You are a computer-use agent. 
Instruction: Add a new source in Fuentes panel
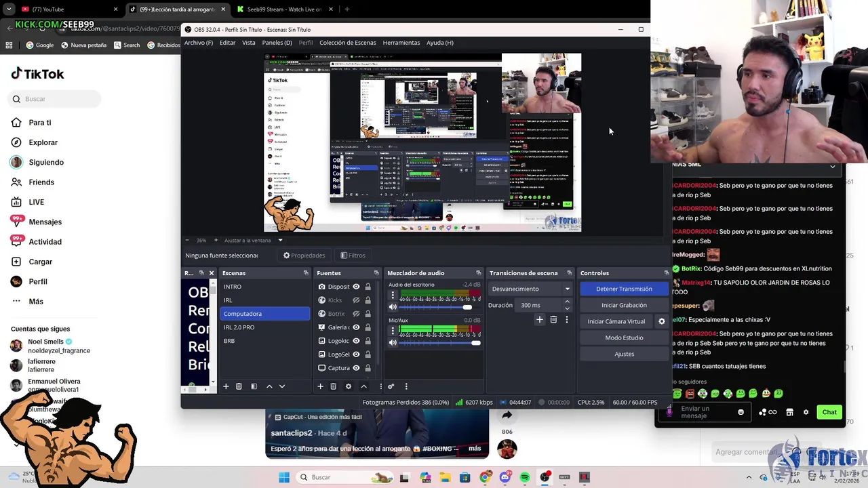click(x=320, y=386)
